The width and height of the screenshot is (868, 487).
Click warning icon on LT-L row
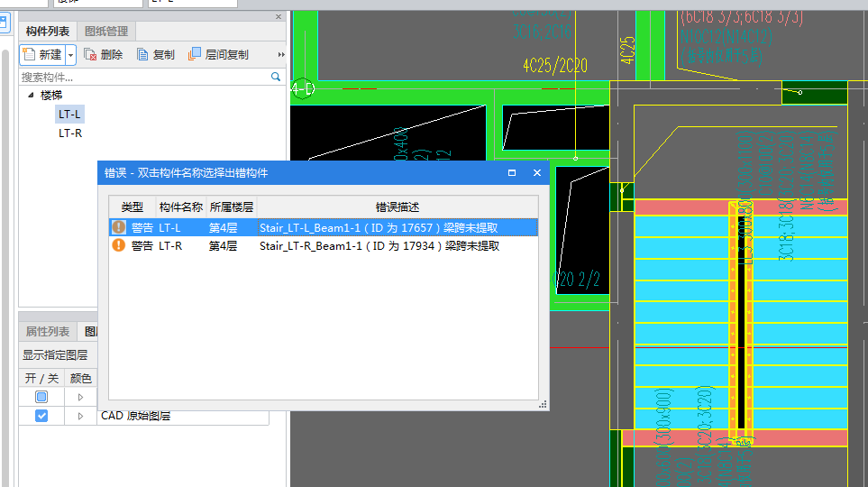click(x=118, y=227)
